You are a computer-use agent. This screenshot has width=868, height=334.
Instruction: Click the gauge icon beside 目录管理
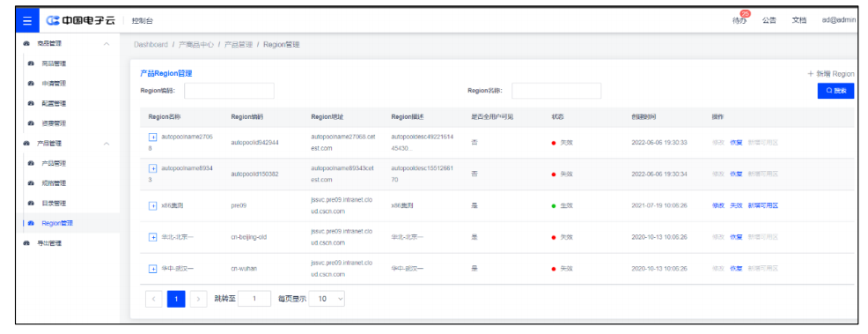[x=31, y=204]
